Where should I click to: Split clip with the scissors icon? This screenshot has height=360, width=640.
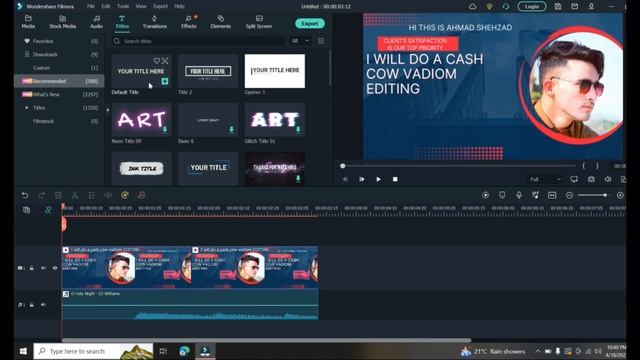[x=75, y=196]
